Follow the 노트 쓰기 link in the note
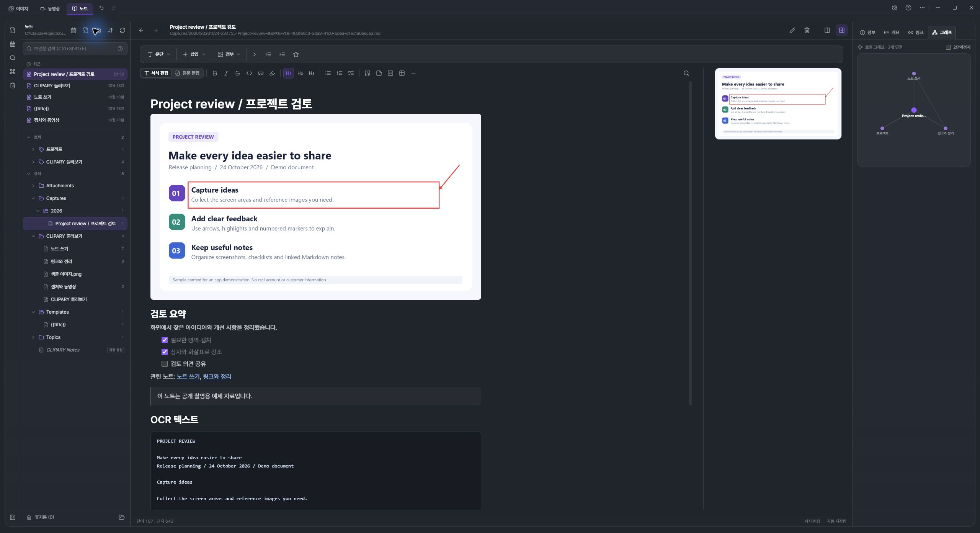Screen dimensions: 980x533 click(x=188, y=376)
